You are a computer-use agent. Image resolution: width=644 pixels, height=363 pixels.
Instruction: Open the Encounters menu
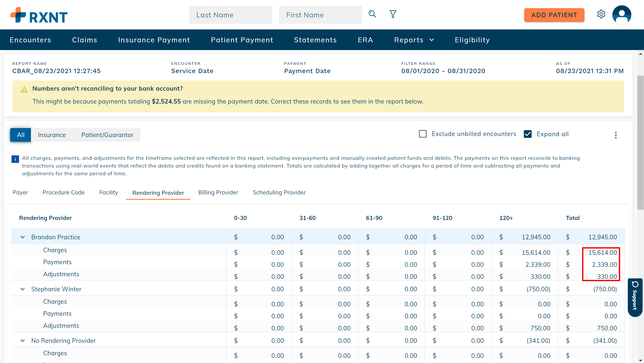click(30, 40)
